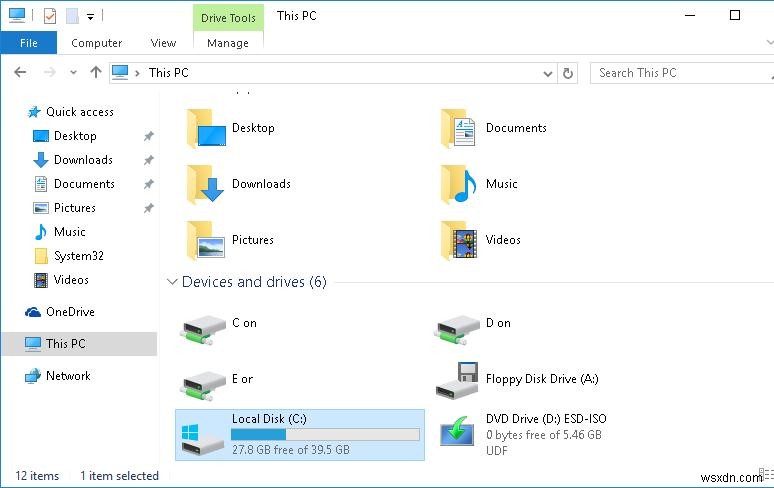The height and width of the screenshot is (488, 774).
Task: Collapse the Devices and drives group
Action: (x=172, y=282)
